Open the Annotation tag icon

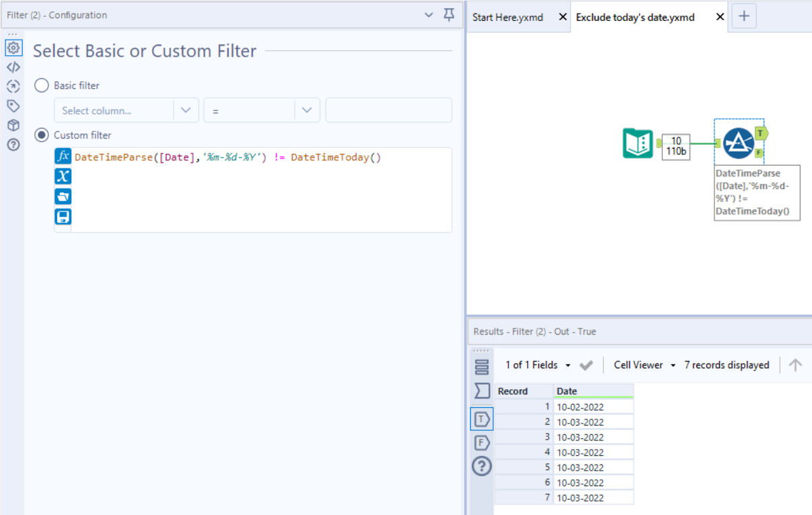tap(13, 106)
